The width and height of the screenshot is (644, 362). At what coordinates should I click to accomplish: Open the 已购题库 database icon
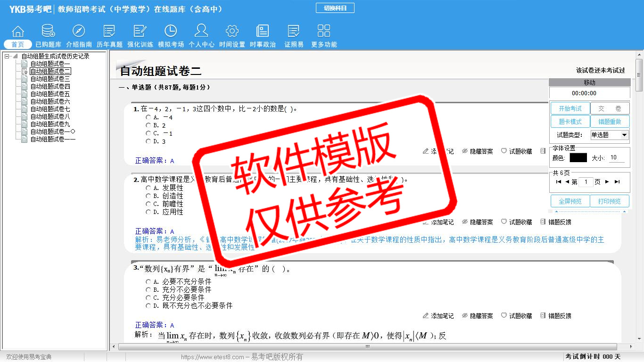tap(48, 32)
